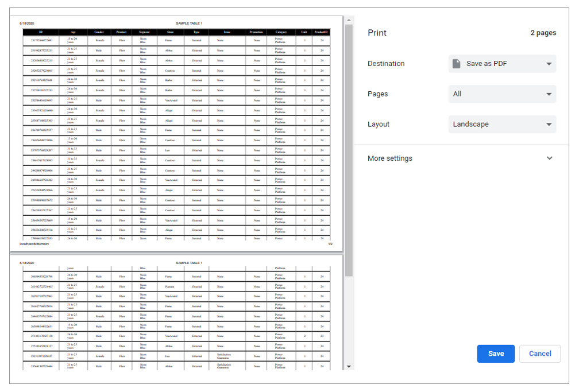Click the Print dialog title

pos(377,33)
